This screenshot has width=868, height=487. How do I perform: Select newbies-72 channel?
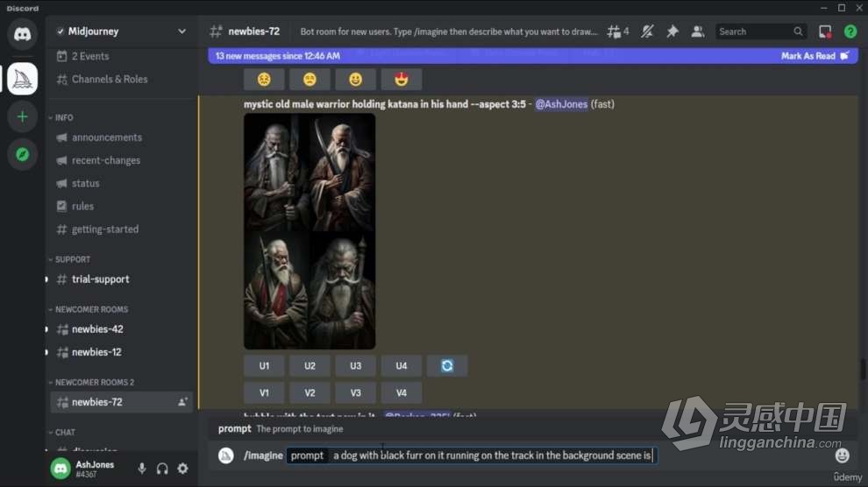pos(122,402)
